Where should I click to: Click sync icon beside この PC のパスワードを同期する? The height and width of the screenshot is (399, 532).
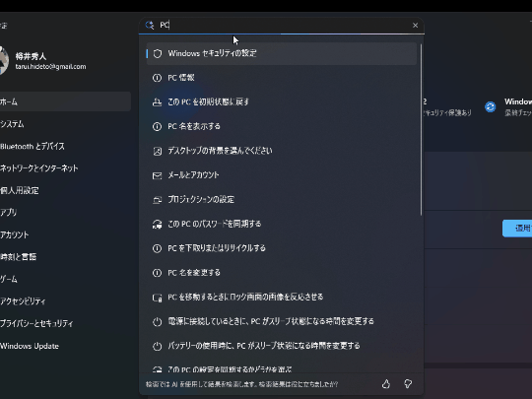(x=157, y=225)
